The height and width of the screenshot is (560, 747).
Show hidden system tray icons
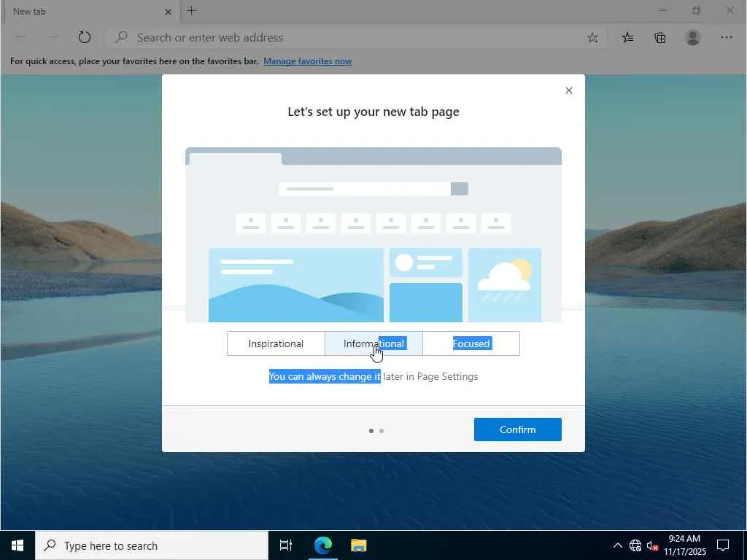click(x=617, y=545)
